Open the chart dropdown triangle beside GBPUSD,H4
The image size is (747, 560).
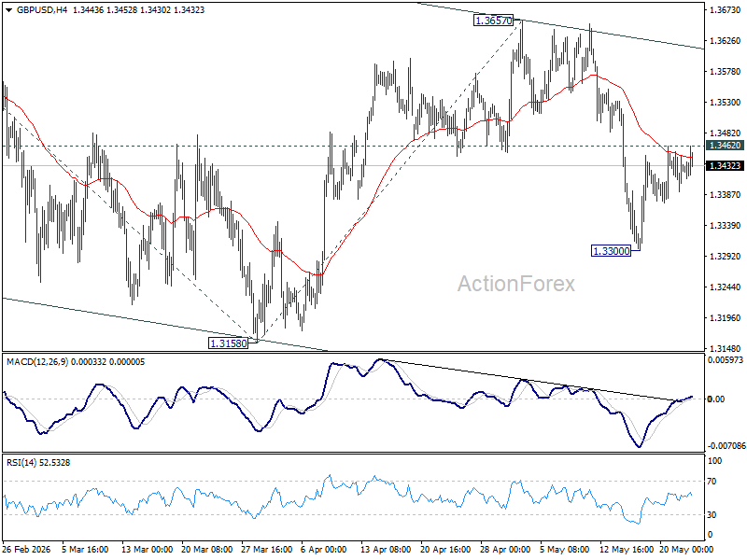point(8,10)
